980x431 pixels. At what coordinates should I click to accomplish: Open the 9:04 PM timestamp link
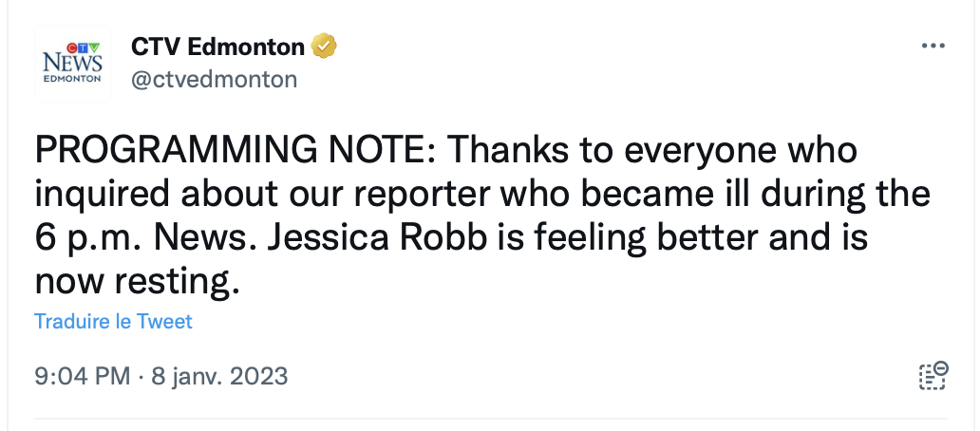point(83,376)
